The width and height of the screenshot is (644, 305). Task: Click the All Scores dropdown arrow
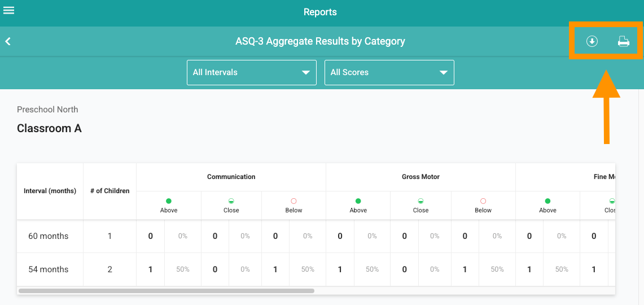[x=443, y=73]
